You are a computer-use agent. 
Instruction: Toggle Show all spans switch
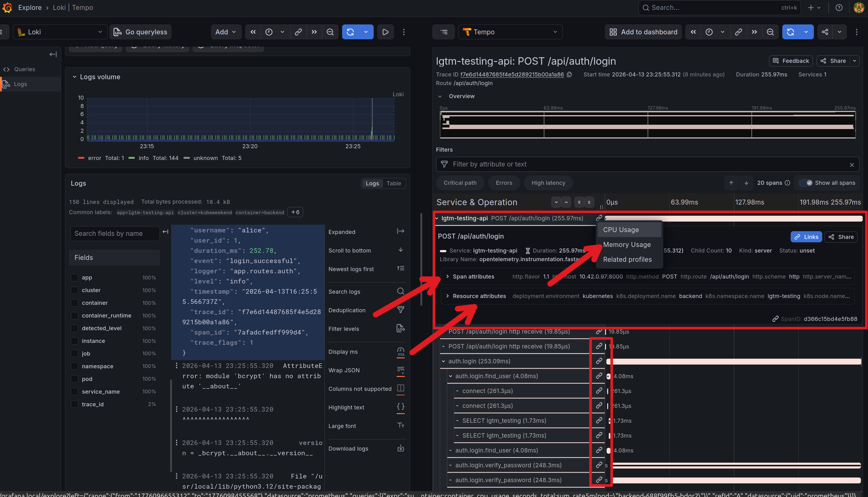806,183
